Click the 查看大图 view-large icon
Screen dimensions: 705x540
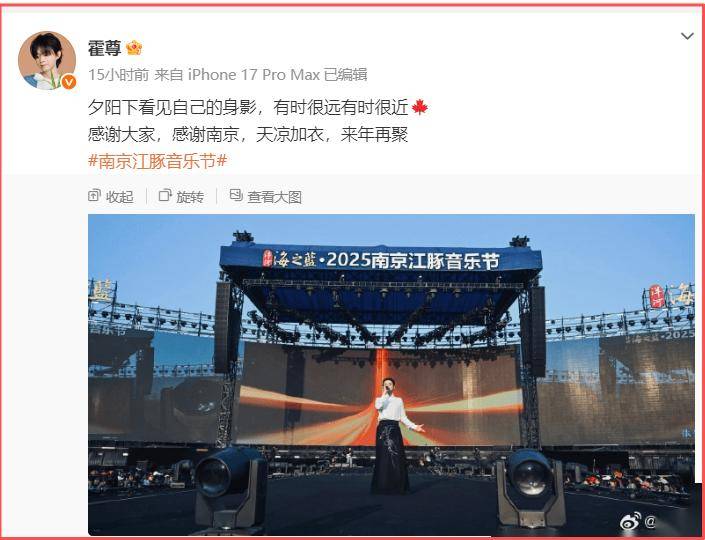(x=236, y=196)
